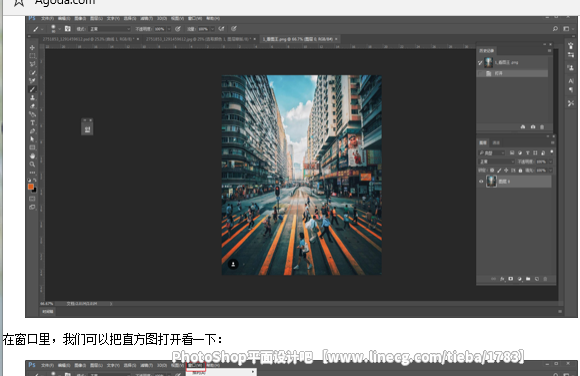
Task: Open layer blend mode dropdown
Action: coord(497,162)
